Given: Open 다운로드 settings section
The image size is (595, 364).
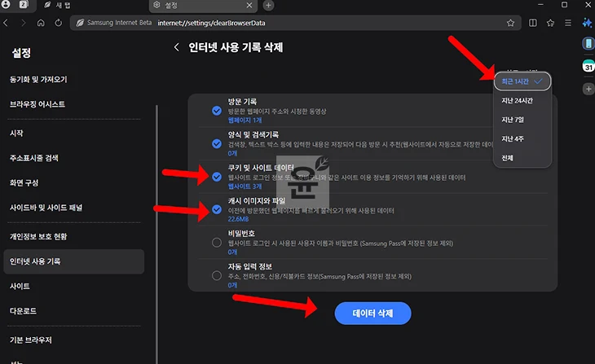Looking at the screenshot, I should 23,311.
